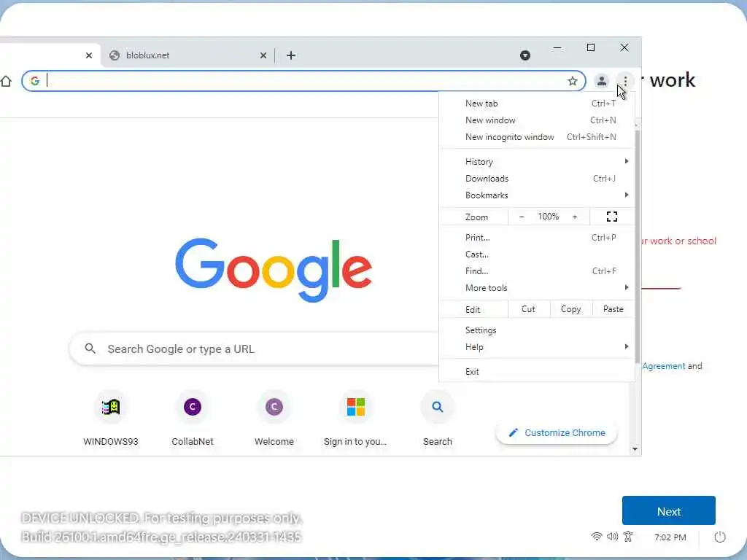Open the Welcome shortcut tile
This screenshot has width=747, height=560.
[x=274, y=419]
